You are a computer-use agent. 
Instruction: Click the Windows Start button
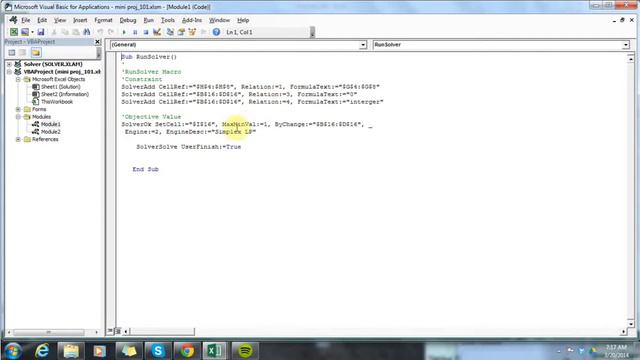(13, 351)
